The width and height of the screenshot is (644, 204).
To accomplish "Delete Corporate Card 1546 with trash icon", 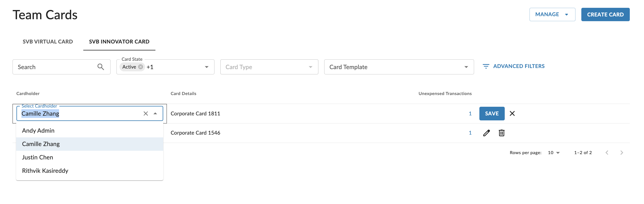I will click(501, 133).
